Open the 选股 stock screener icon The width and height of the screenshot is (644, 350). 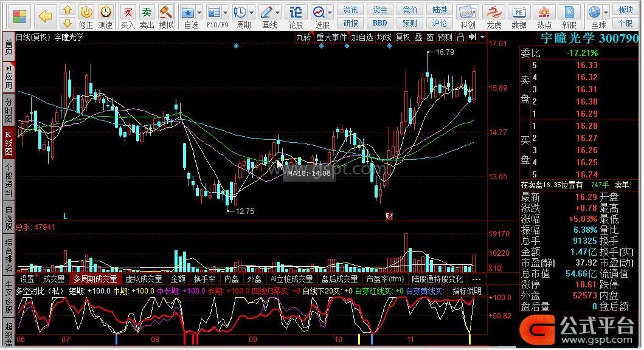point(319,12)
